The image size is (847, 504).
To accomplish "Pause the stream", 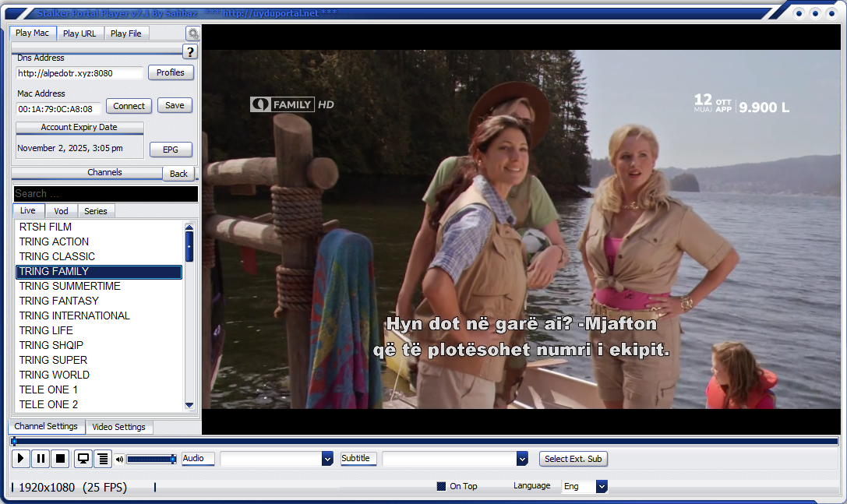I will coord(41,459).
